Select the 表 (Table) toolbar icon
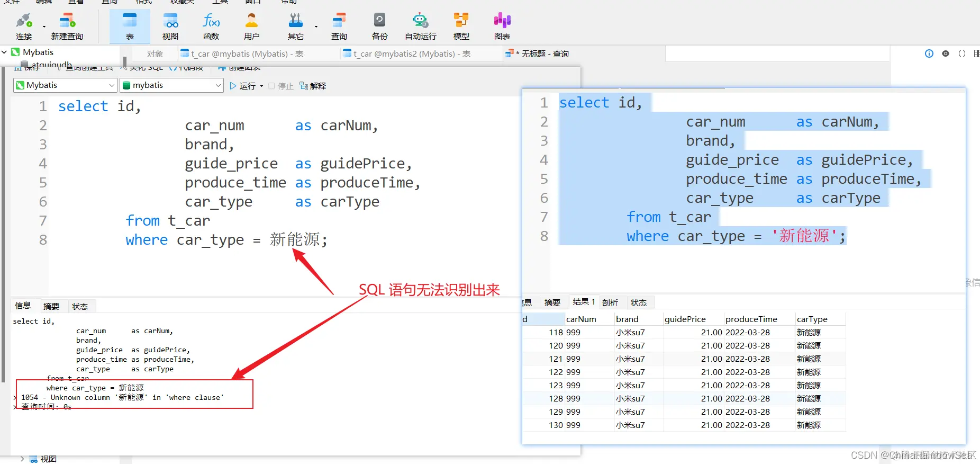Image resolution: width=980 pixels, height=464 pixels. (130, 26)
